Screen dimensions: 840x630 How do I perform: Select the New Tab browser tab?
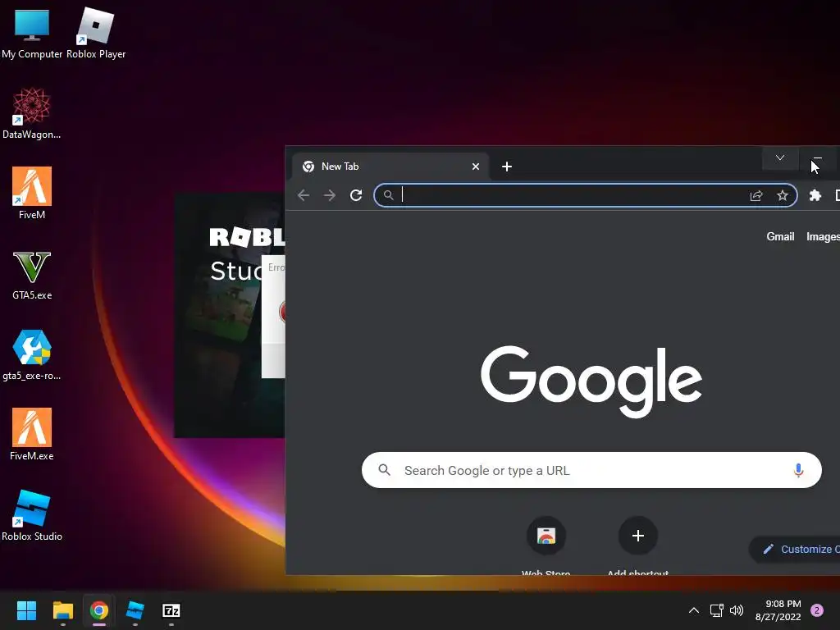pos(390,167)
